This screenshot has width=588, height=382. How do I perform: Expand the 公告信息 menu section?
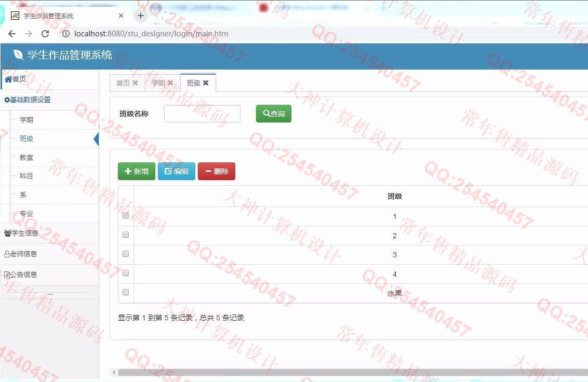[49, 275]
